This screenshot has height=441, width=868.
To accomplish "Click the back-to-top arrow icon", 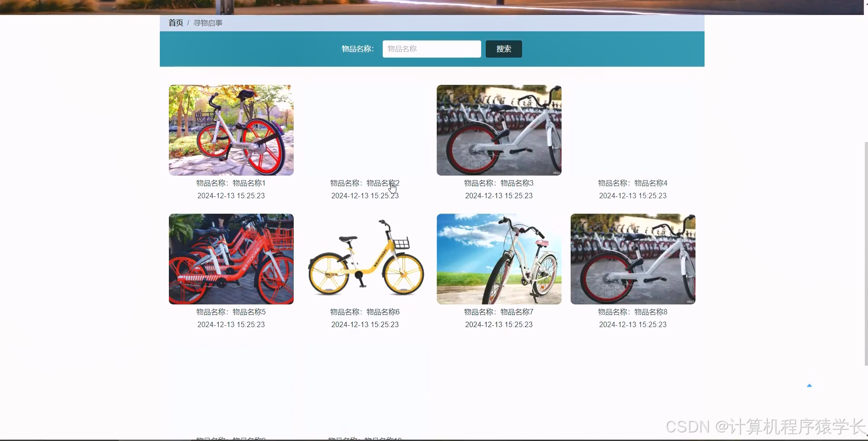I will pos(809,385).
